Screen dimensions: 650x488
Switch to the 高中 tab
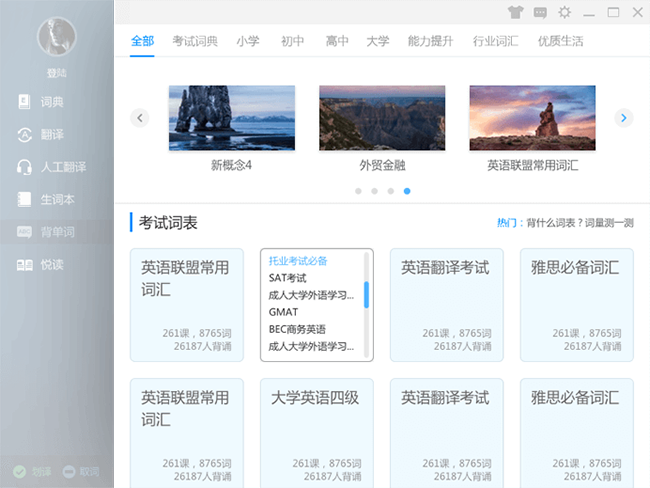click(x=337, y=41)
